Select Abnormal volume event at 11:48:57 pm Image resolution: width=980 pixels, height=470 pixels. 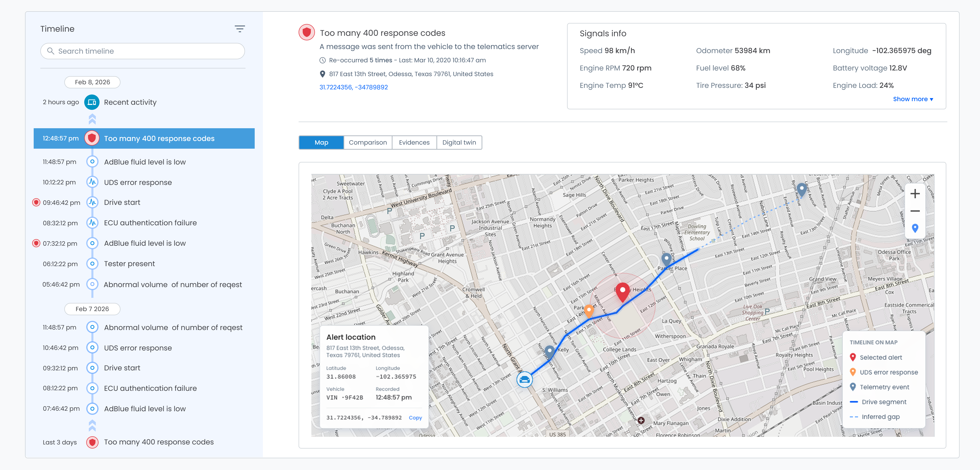coord(144,327)
